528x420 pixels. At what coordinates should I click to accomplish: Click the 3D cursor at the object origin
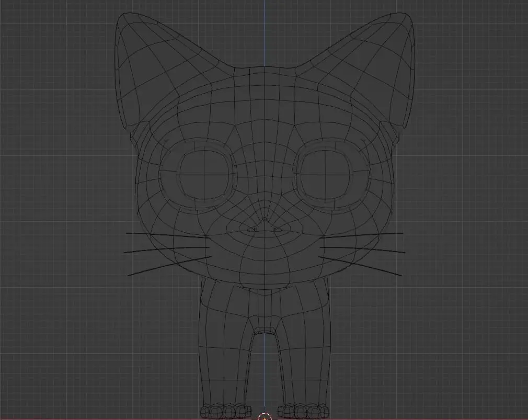click(265, 417)
